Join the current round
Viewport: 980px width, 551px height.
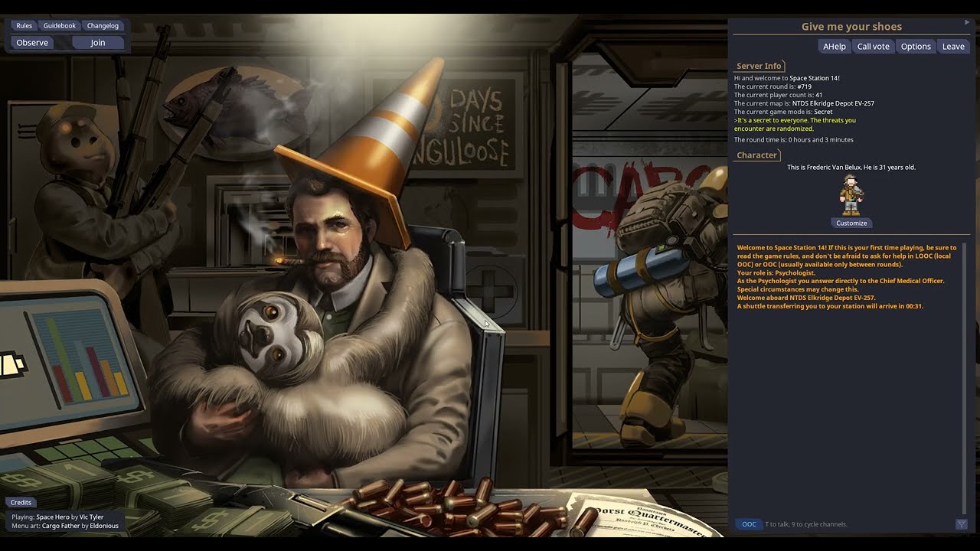click(98, 43)
